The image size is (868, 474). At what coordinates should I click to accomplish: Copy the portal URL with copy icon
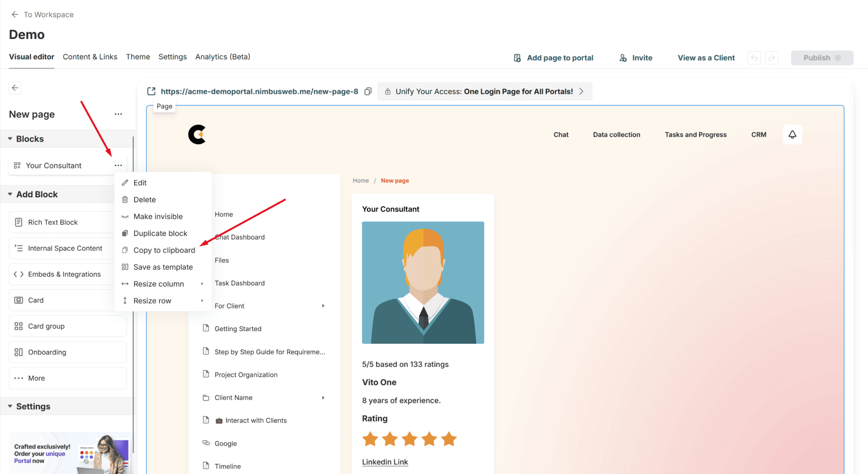[368, 91]
